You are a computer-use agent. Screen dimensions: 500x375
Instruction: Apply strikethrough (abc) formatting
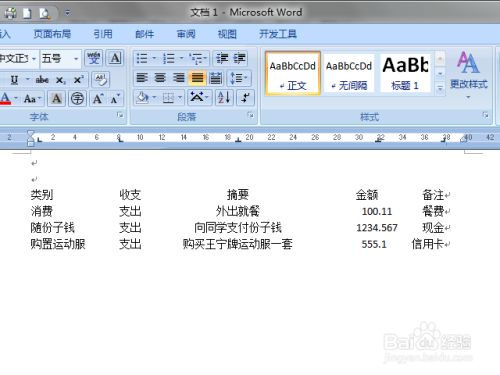pyautogui.click(x=42, y=79)
